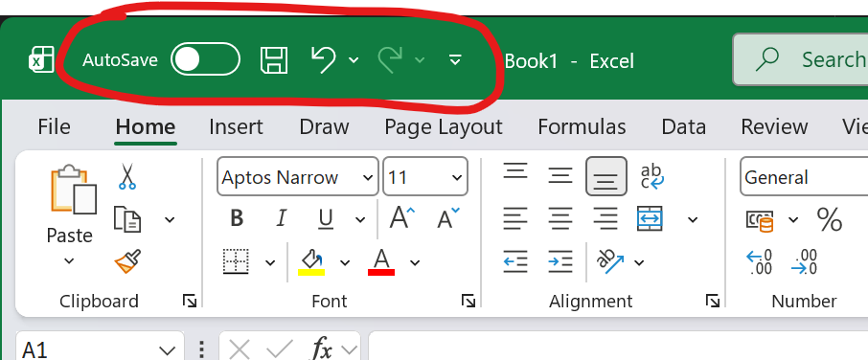
Task: Open the Page Layout tab
Action: (444, 127)
